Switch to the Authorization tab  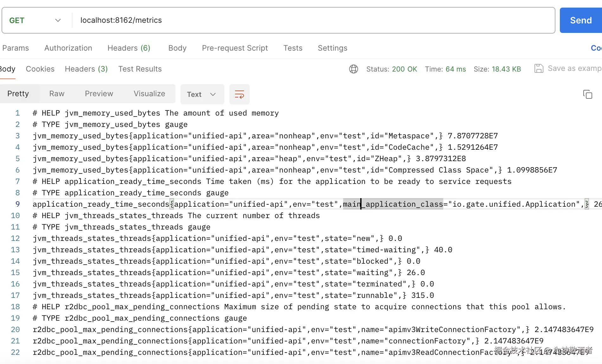pyautogui.click(x=68, y=48)
